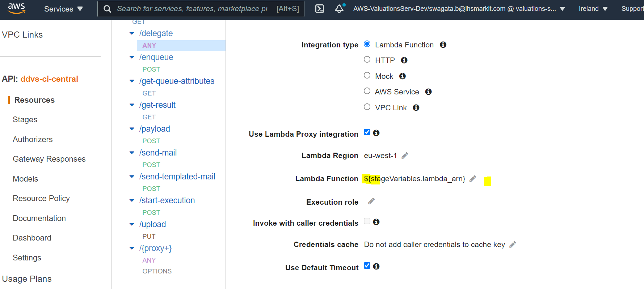Select HTTP integration type
This screenshot has width=644, height=289.
pos(367,59)
